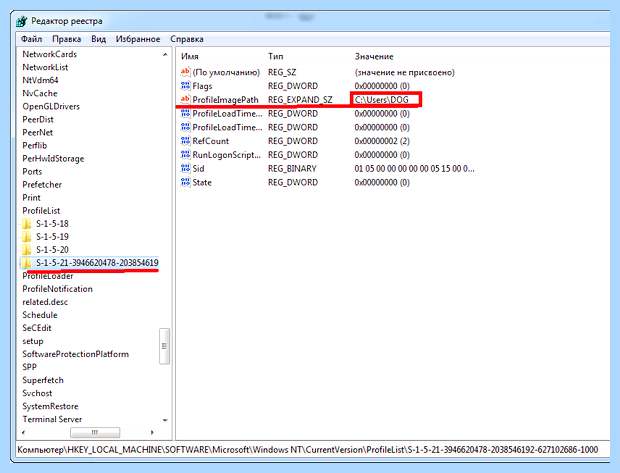Select the NetworkCards key
620x473 pixels.
[x=49, y=54]
